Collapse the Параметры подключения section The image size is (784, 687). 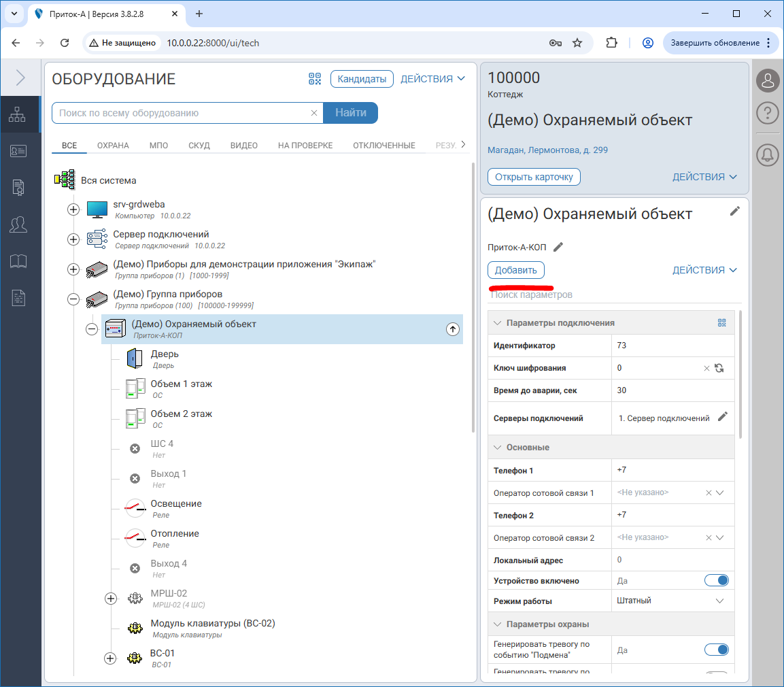tap(497, 323)
